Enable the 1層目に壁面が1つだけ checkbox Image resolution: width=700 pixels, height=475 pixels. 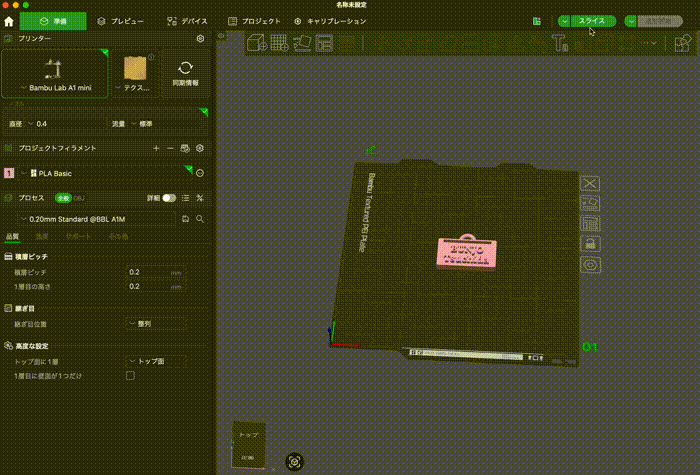pyautogui.click(x=130, y=375)
